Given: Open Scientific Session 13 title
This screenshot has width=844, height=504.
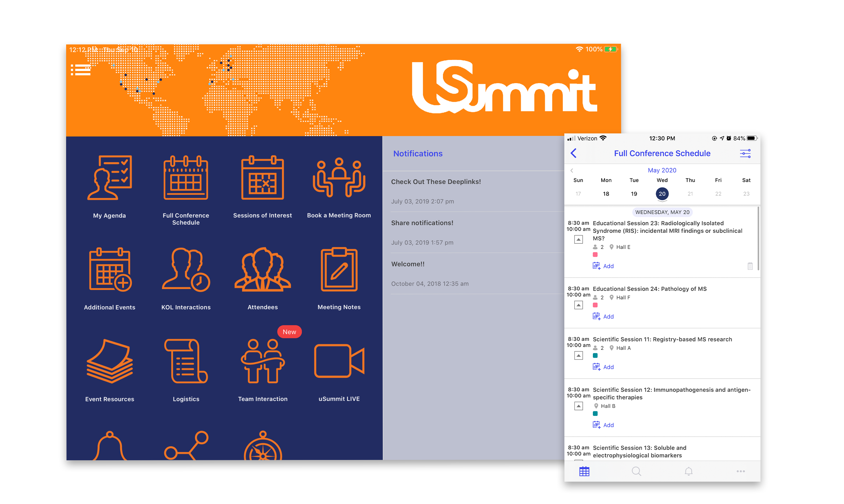Looking at the screenshot, I should click(639, 452).
